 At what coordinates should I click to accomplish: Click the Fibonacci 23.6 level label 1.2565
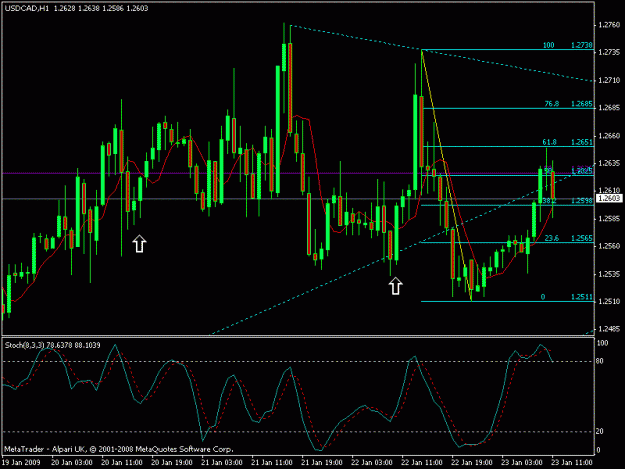pos(582,238)
